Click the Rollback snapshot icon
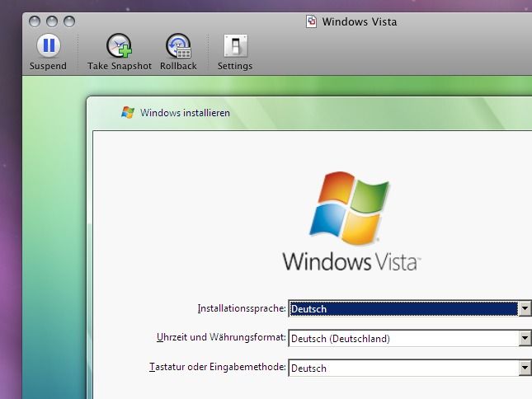The height and width of the screenshot is (399, 532). 178,46
